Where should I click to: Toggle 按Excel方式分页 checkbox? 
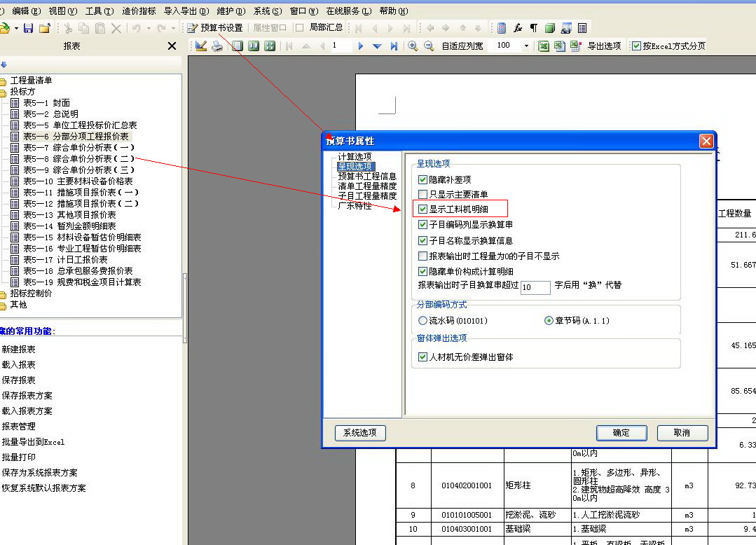(x=636, y=46)
